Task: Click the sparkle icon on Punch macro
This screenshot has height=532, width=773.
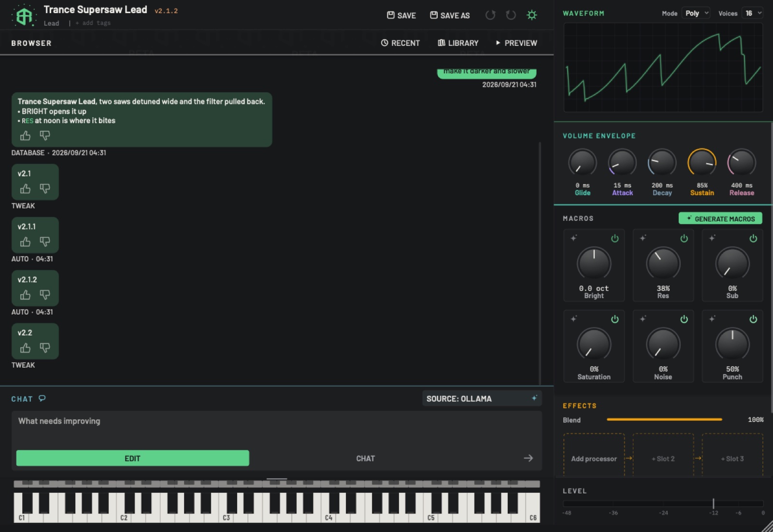Action: click(712, 319)
